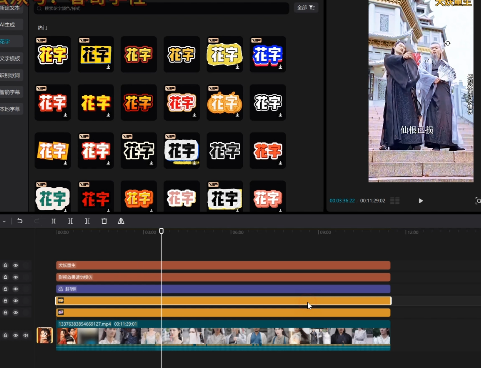
Task: Open the filter dropdown beside search bar
Action: coord(306,7)
